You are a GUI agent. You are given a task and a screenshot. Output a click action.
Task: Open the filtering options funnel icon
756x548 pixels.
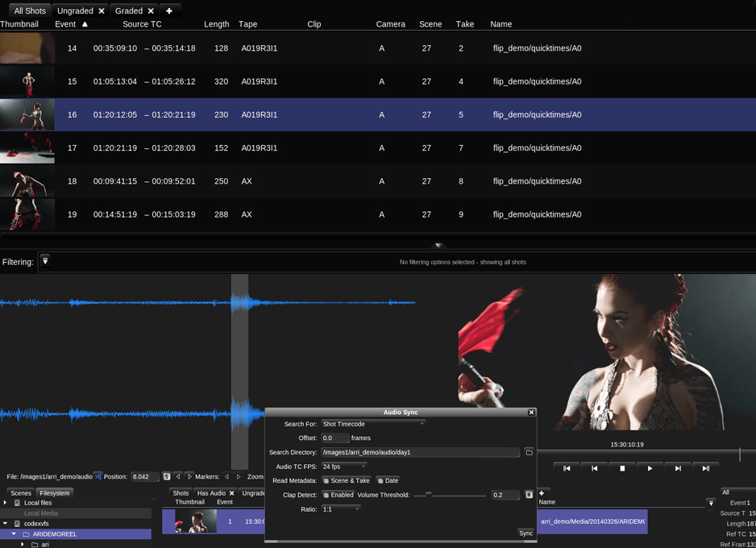(x=45, y=261)
